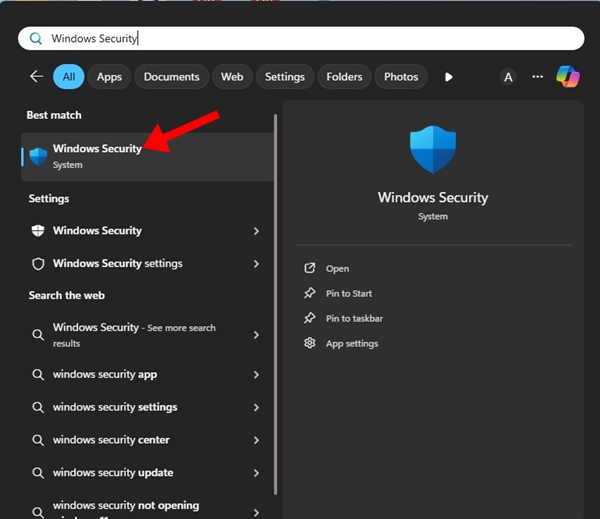Show more filter tabs with play arrow
The width and height of the screenshot is (600, 519).
click(449, 77)
